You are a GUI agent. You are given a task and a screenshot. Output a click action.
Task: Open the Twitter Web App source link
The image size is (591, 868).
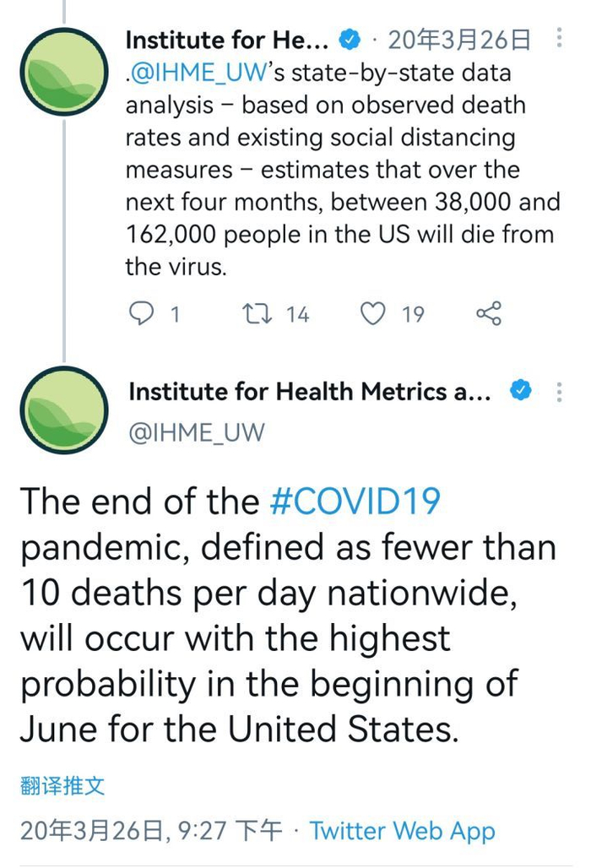[x=402, y=831]
